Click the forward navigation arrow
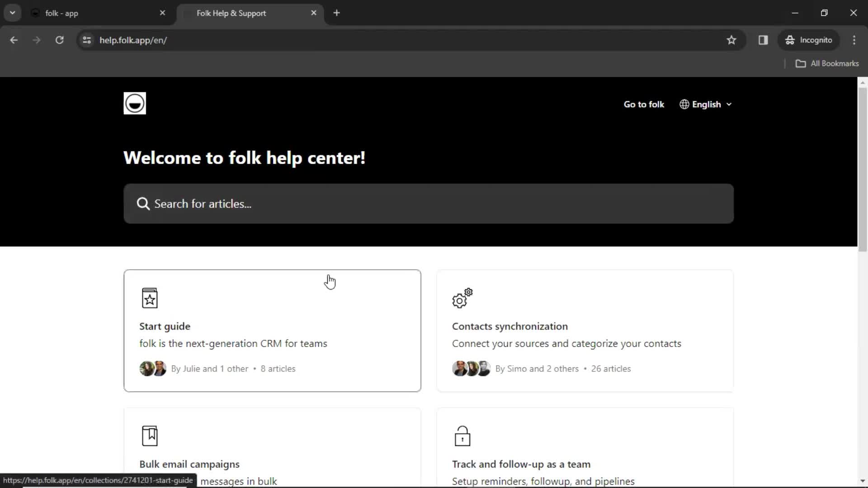 [37, 40]
